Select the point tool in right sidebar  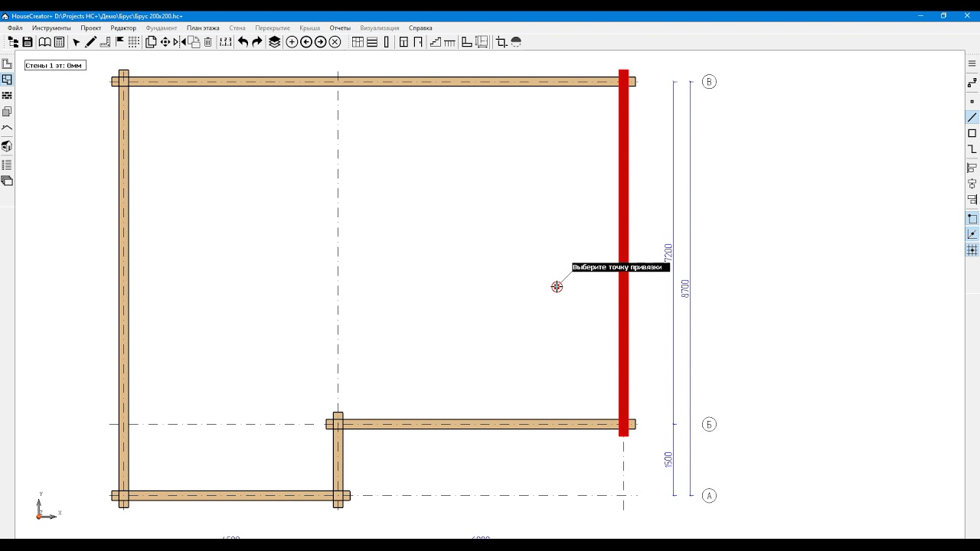coord(972,101)
